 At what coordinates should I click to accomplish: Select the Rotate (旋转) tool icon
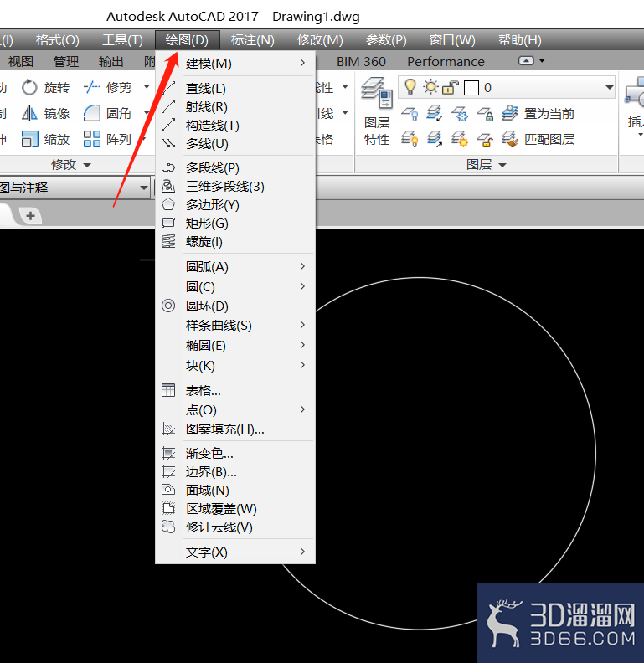click(x=29, y=88)
